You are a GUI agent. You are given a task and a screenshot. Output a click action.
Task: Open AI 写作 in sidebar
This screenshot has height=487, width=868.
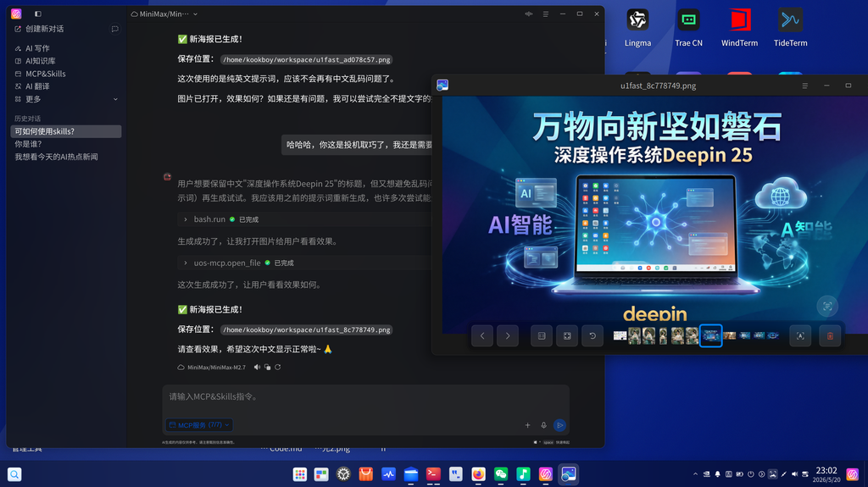click(32, 48)
